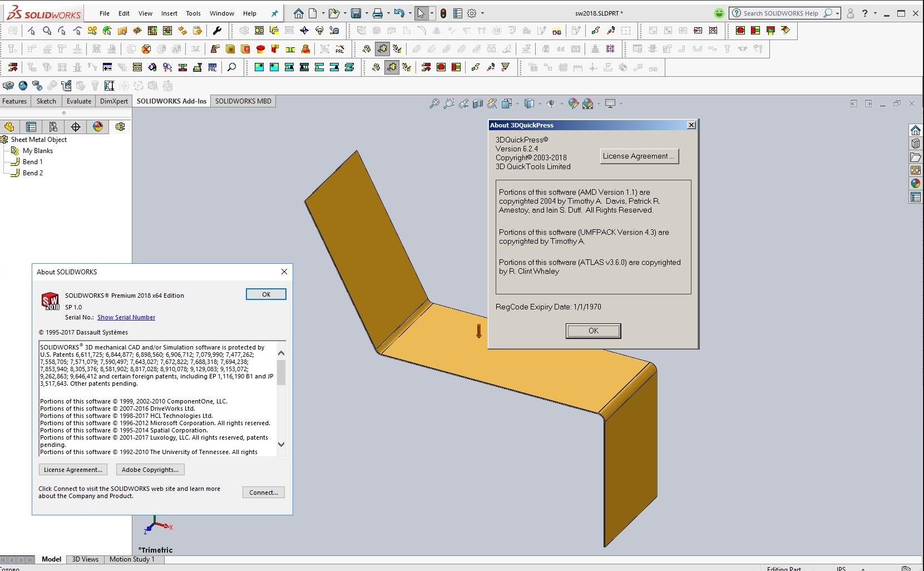Click the green smiley feedback icon
The width and height of the screenshot is (924, 571).
[719, 13]
